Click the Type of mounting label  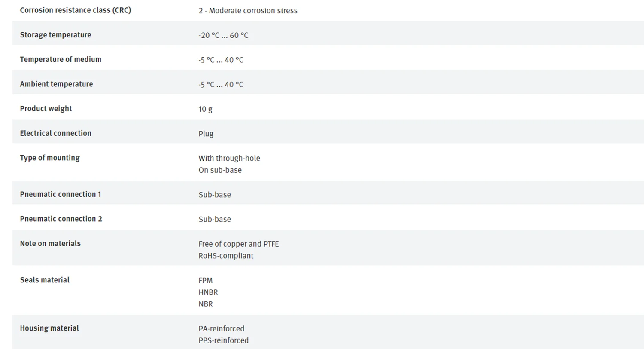[x=50, y=158]
